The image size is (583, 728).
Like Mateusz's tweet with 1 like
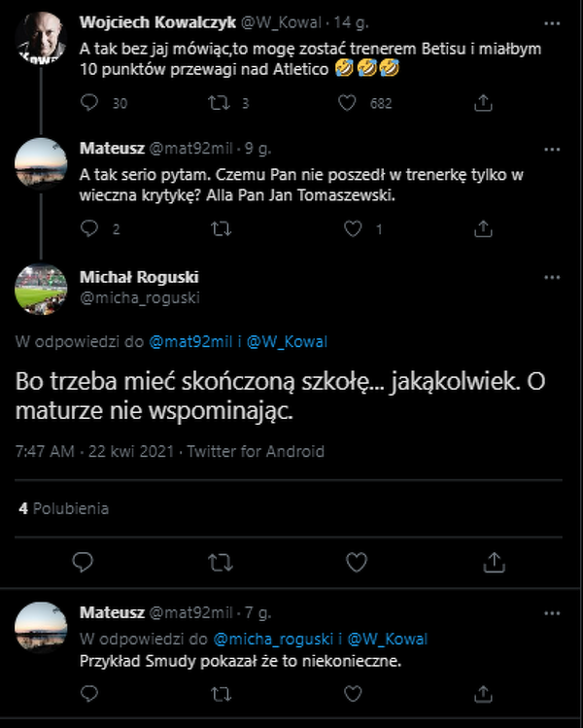354,229
